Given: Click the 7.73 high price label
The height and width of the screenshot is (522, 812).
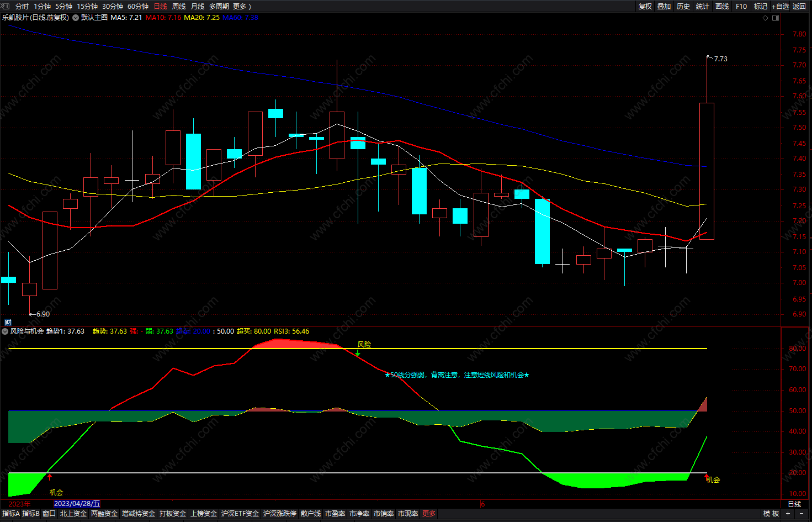Looking at the screenshot, I should 721,59.
